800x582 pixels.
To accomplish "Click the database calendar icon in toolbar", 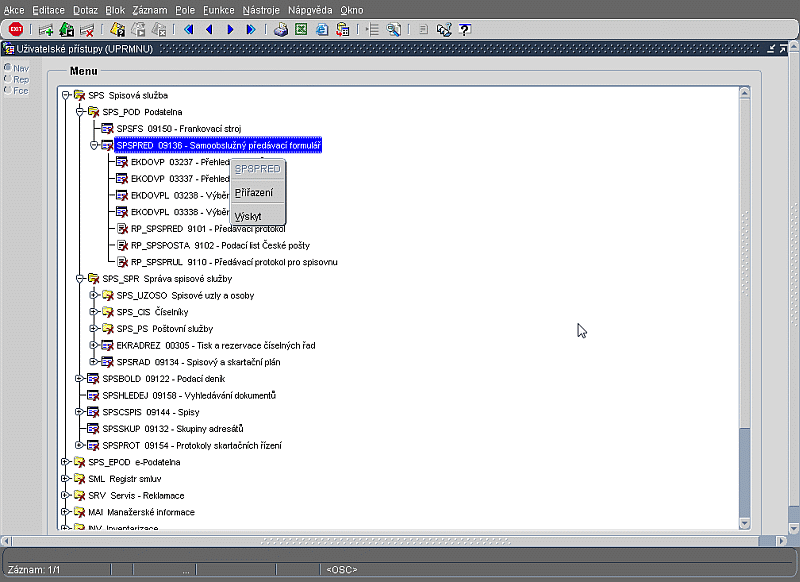I will tap(342, 30).
